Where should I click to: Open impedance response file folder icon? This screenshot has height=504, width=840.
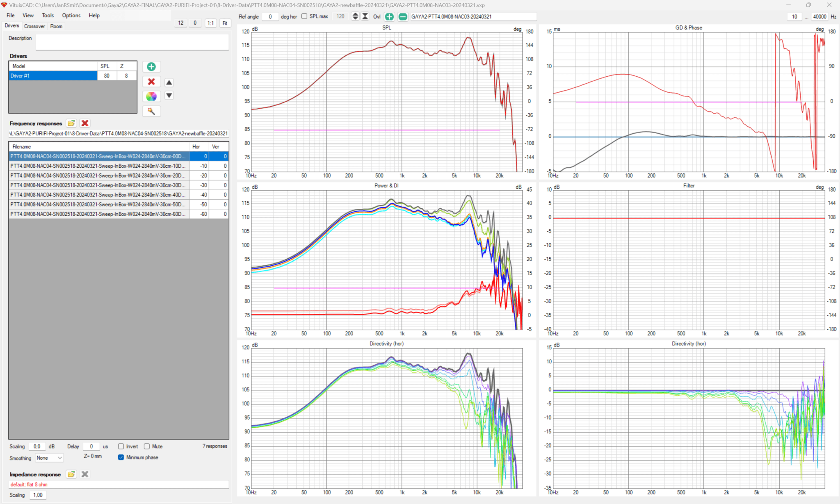click(71, 474)
